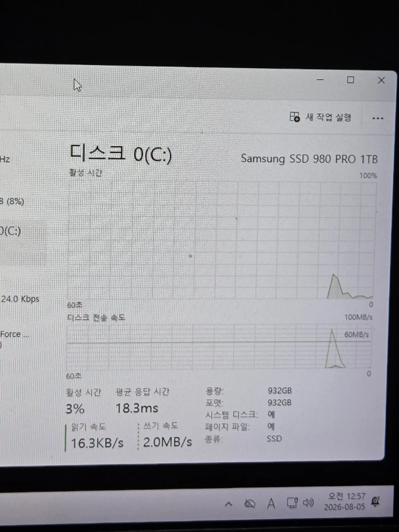Click the 디스크 0(C:) heading

pos(121,153)
